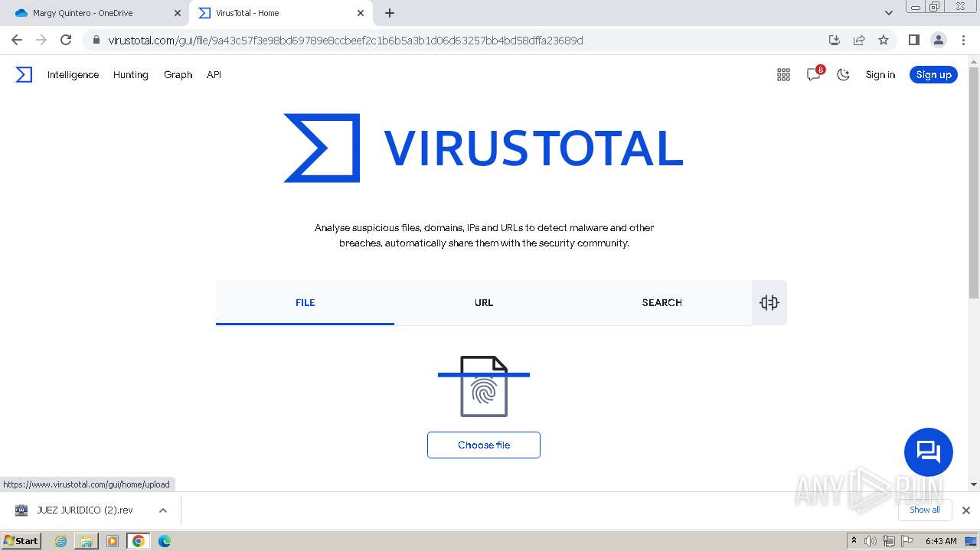Viewport: 980px width, 551px height.
Task: Close the Margy Quintero - OneDrive tab
Action: pos(177,13)
